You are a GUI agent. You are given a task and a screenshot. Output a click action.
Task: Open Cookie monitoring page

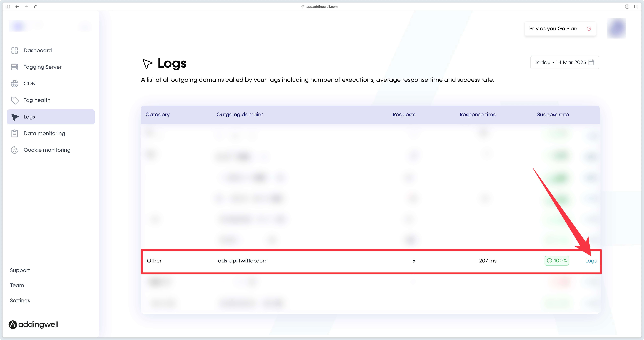[51, 150]
